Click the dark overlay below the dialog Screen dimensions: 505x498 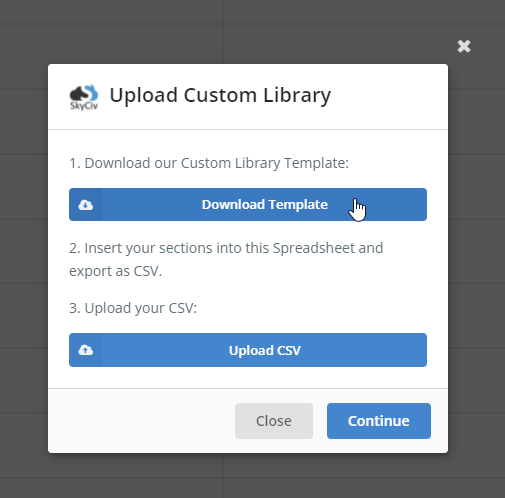(x=252, y=476)
